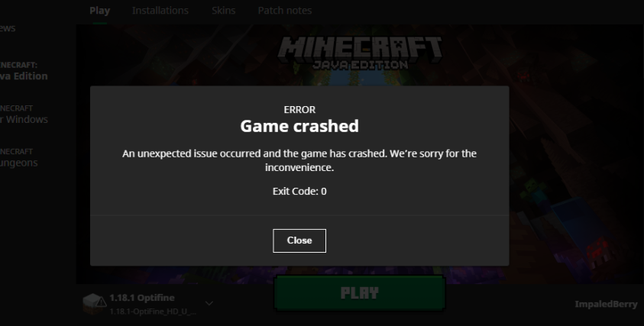
Task: Select the 1.18.1 Optifine installation name
Action: 142,298
